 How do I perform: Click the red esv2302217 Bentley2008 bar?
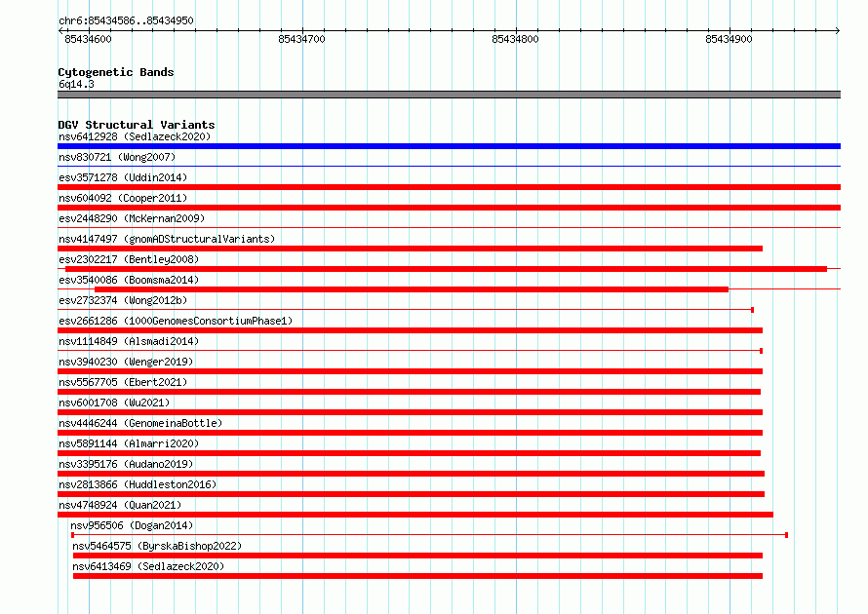[x=446, y=269]
